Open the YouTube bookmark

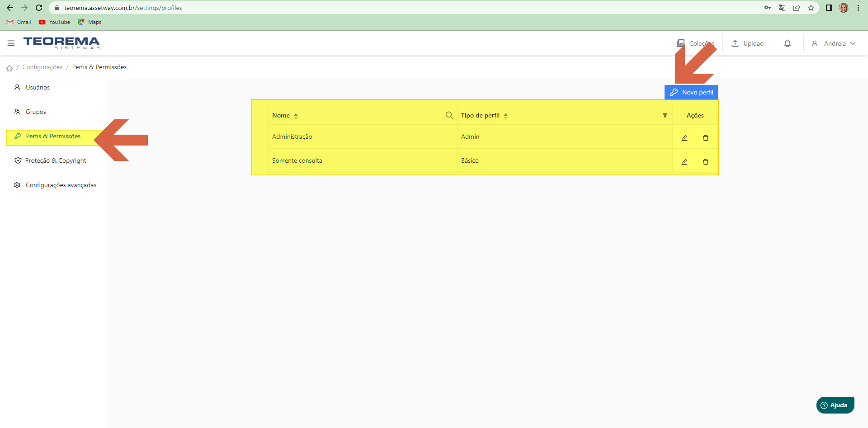click(54, 22)
